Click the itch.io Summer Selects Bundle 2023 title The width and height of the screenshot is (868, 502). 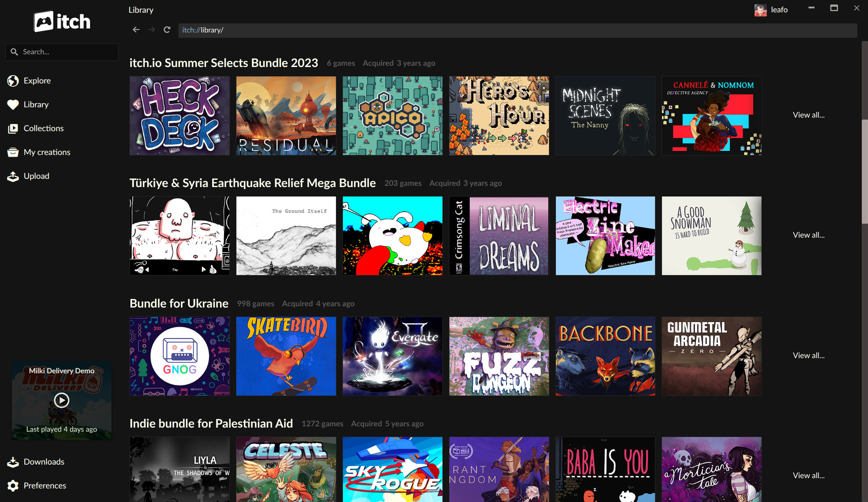[224, 63]
